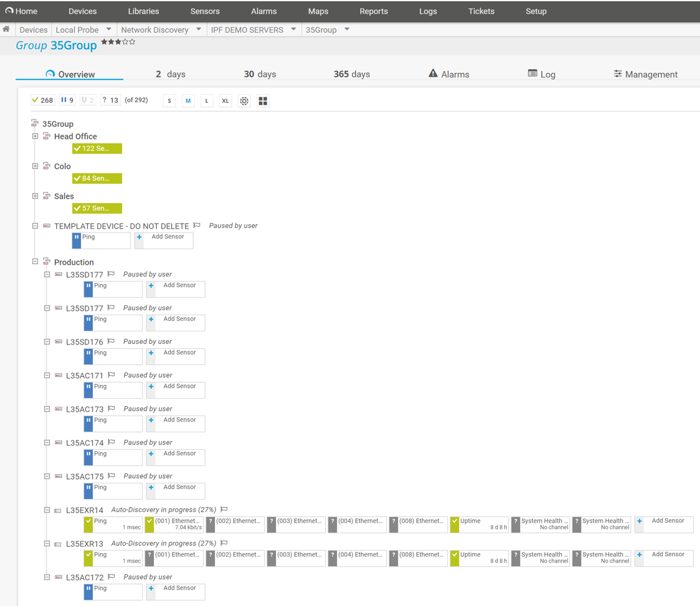
Task: Open the Ping sensor of L35EXR14
Action: tap(112, 524)
